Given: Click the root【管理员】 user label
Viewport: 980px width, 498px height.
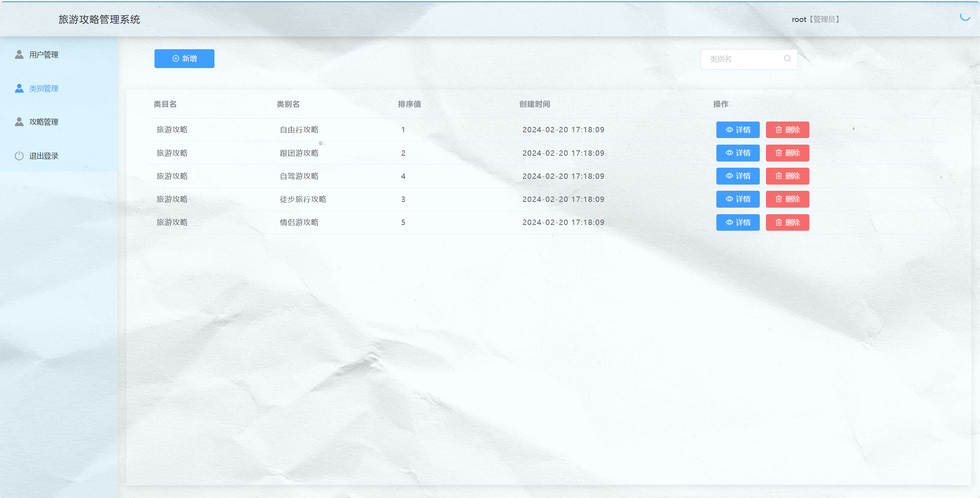Looking at the screenshot, I should (816, 19).
